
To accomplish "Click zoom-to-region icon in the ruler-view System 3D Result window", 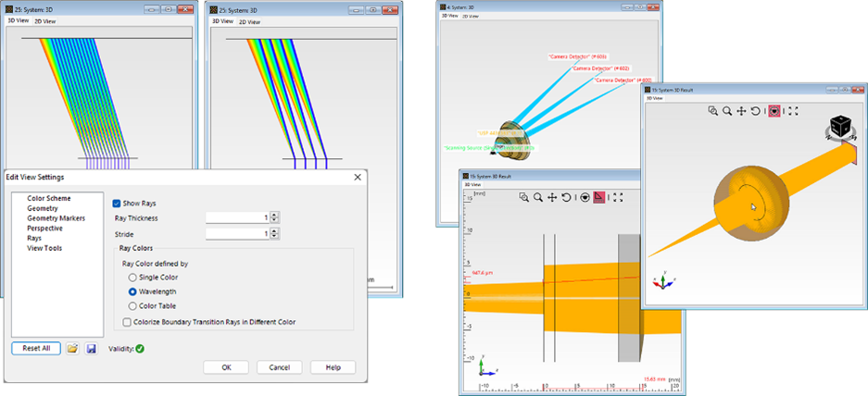I will pos(523,197).
